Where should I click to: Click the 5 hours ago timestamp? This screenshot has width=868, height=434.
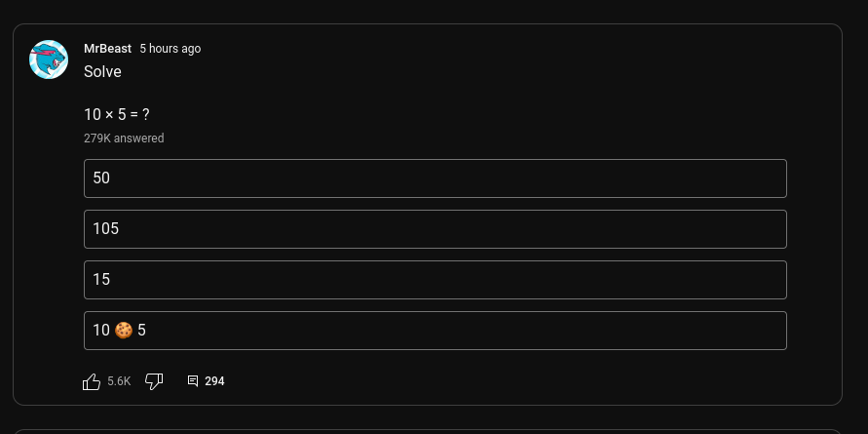coord(170,49)
